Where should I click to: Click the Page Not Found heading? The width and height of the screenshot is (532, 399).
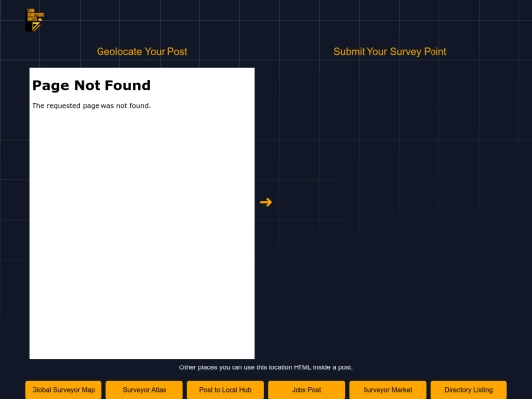pos(92,85)
